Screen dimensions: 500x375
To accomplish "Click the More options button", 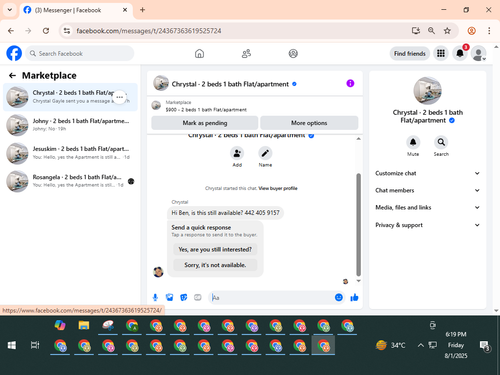I will tap(309, 123).
